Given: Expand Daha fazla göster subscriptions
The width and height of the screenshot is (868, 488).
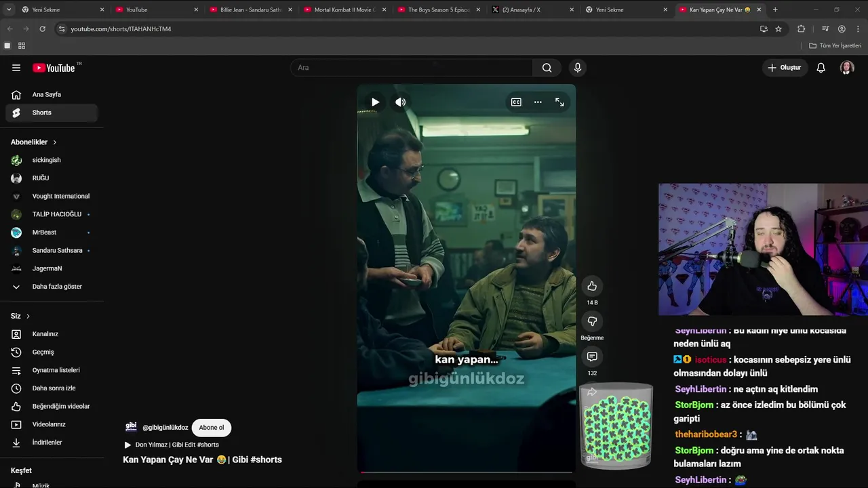Looking at the screenshot, I should [x=52, y=287].
